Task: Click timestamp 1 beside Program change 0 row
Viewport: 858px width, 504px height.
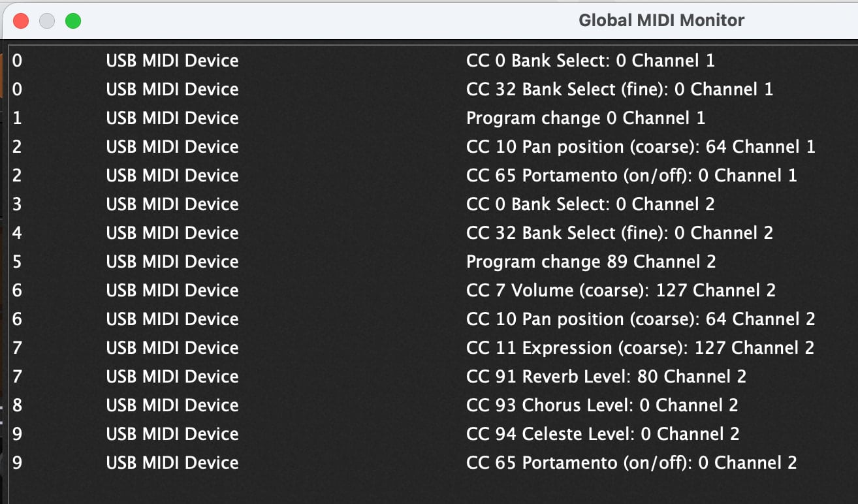Action: click(17, 118)
